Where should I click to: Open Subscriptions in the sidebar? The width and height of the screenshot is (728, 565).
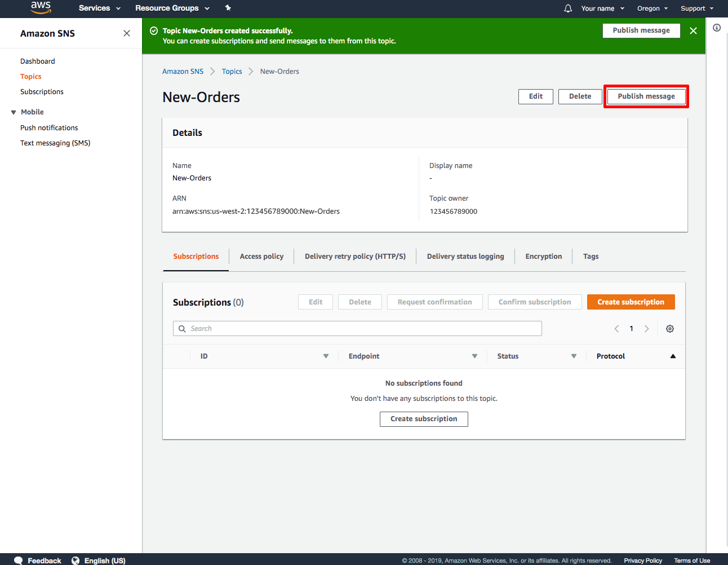(42, 92)
